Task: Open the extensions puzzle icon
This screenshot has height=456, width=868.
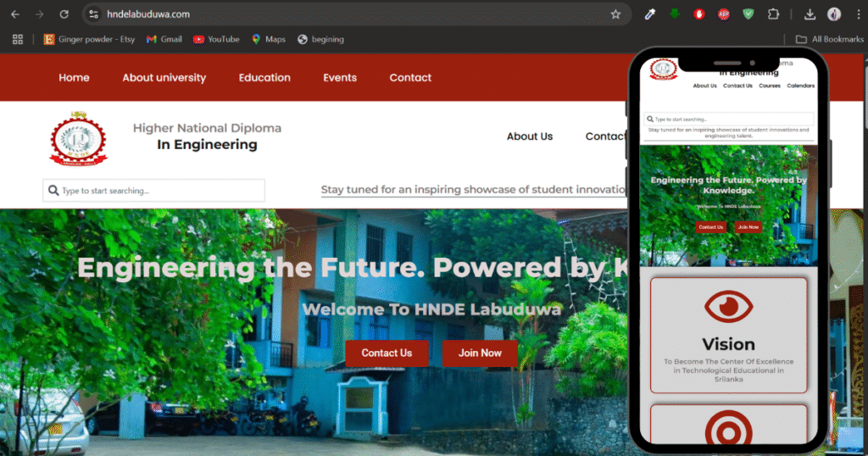Action: [773, 14]
